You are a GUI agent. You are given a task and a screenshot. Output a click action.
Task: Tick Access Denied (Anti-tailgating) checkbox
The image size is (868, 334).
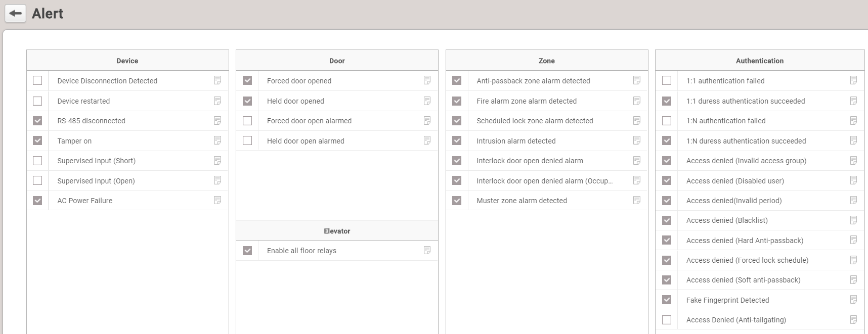click(667, 320)
